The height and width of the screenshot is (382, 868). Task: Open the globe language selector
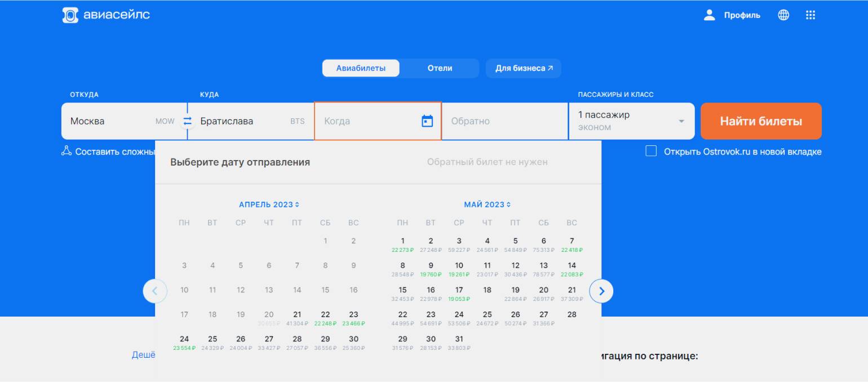783,15
